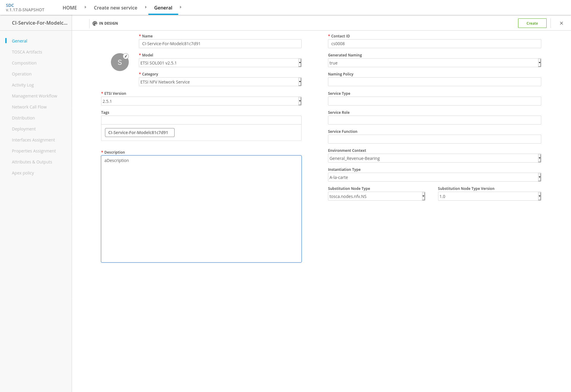Open TOSCA Artifacts section
The height and width of the screenshot is (392, 571).
(27, 52)
